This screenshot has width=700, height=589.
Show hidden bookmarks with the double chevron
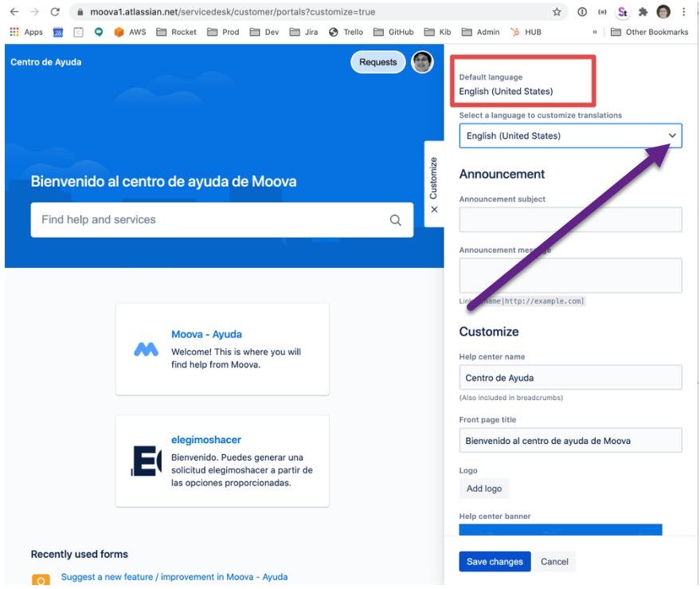[x=595, y=32]
